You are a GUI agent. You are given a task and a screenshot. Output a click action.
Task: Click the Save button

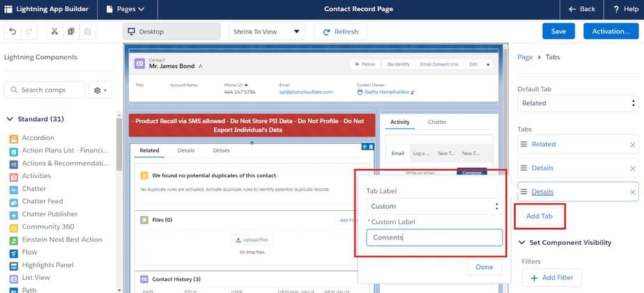pos(558,31)
